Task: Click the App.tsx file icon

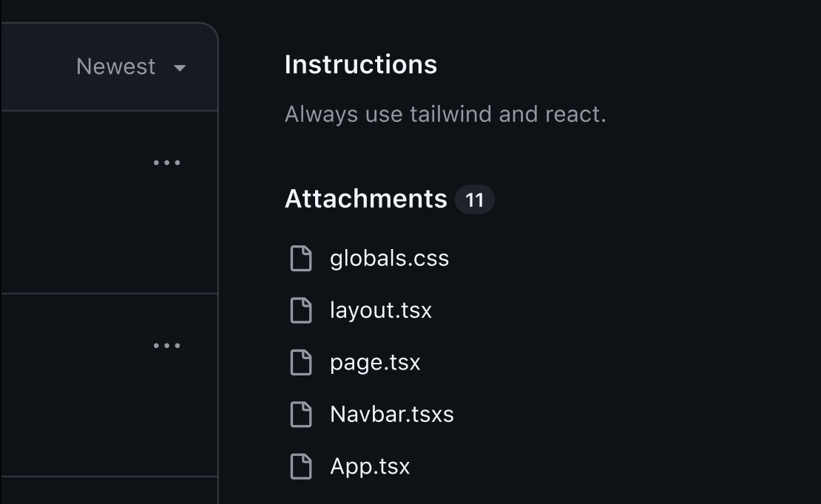Action: coord(300,466)
